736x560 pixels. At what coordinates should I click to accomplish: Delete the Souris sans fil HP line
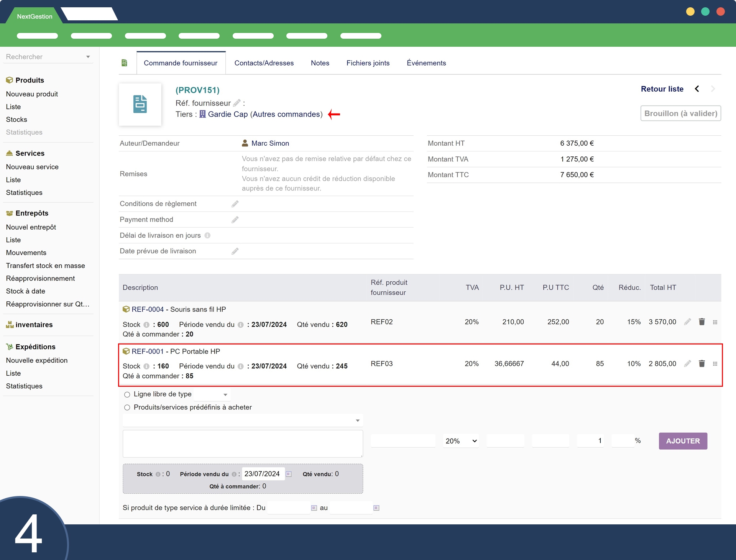pos(701,322)
